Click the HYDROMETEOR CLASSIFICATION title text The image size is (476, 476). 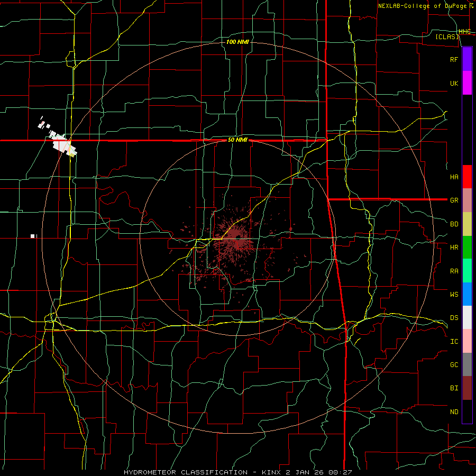click(x=186, y=472)
